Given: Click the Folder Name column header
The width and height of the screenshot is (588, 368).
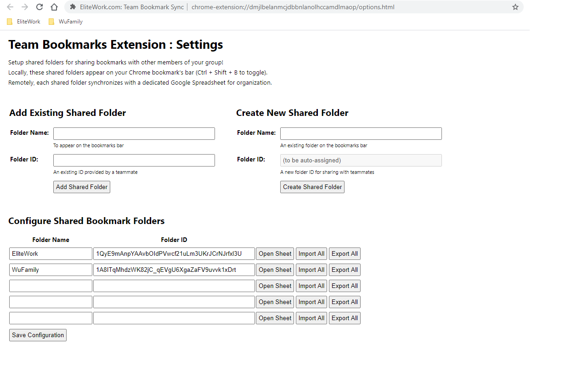Looking at the screenshot, I should 51,240.
